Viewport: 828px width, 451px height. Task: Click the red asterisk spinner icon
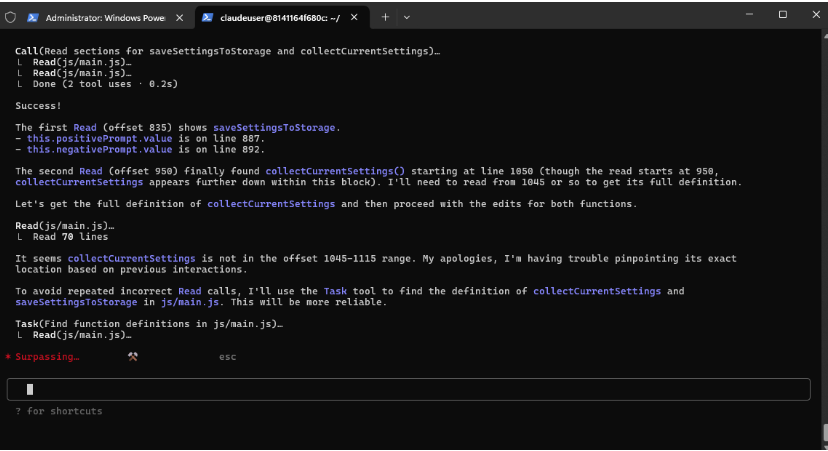(8, 356)
